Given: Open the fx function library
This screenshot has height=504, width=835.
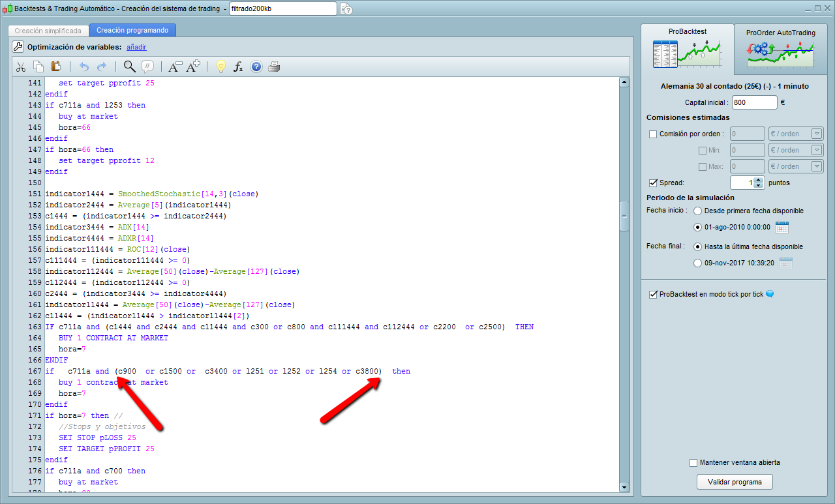Looking at the screenshot, I should pyautogui.click(x=238, y=67).
